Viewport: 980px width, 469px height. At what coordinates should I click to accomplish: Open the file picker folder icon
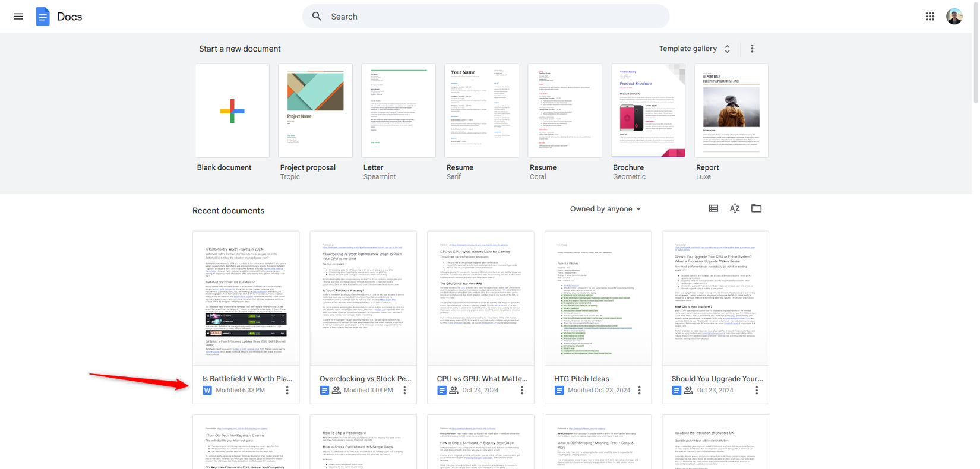pyautogui.click(x=756, y=208)
